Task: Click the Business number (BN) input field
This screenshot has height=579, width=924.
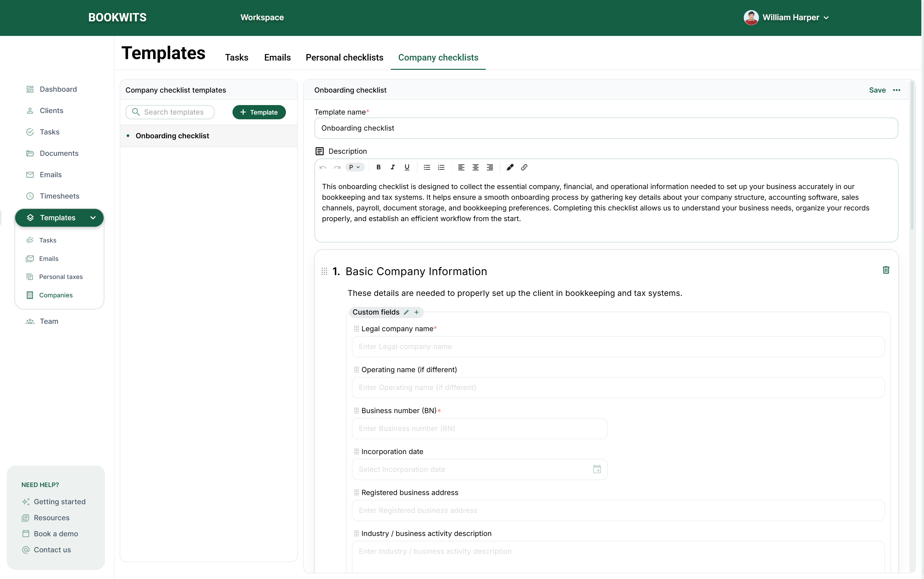Action: (480, 429)
